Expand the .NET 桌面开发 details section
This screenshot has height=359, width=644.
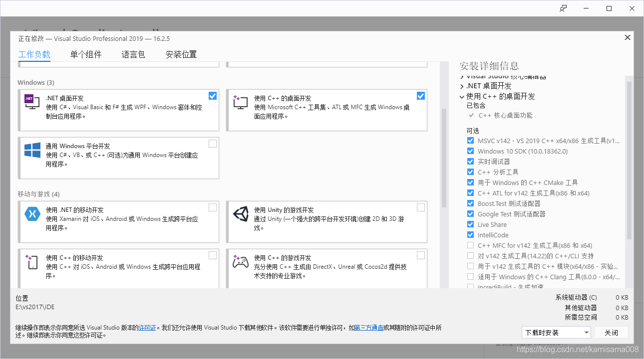point(462,86)
